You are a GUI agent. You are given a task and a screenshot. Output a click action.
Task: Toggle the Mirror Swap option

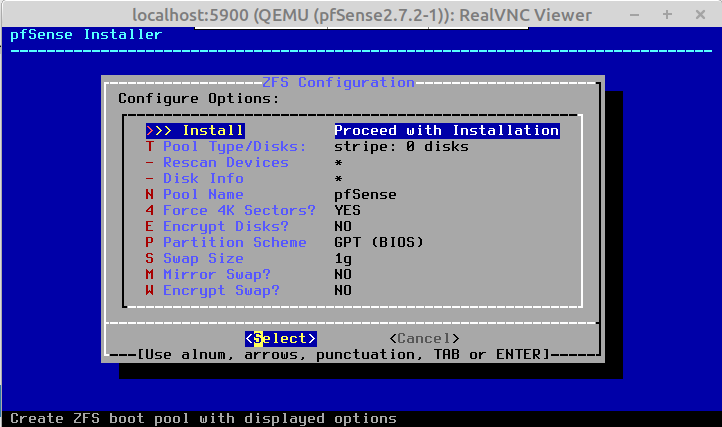coord(217,275)
